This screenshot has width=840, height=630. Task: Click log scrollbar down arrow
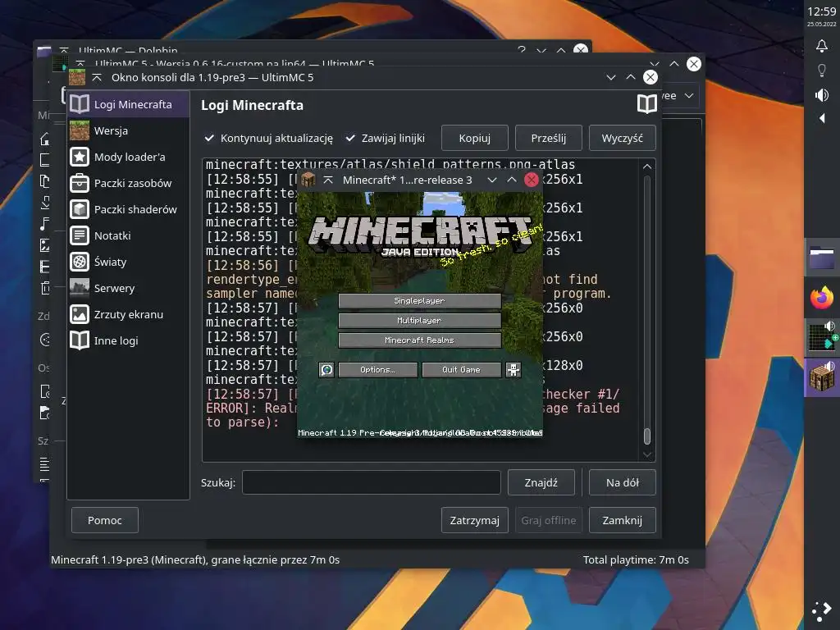647,454
